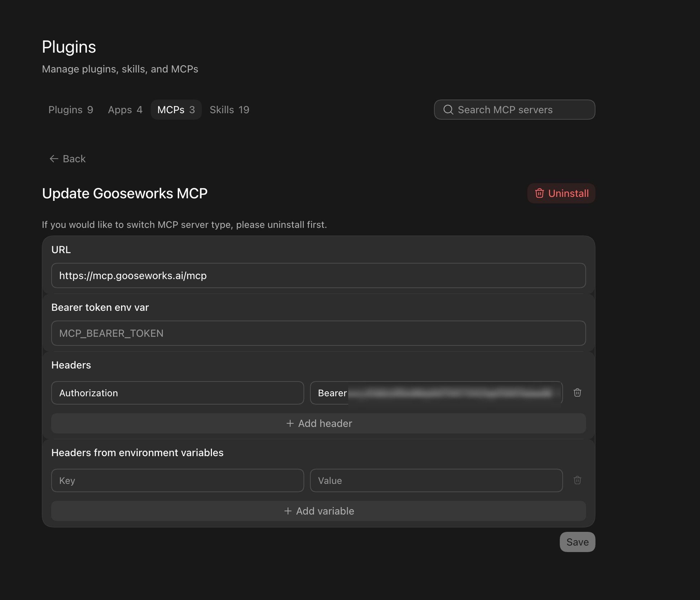Screen dimensions: 700x600
Task: Add header to the Headers section
Action: click(x=319, y=423)
